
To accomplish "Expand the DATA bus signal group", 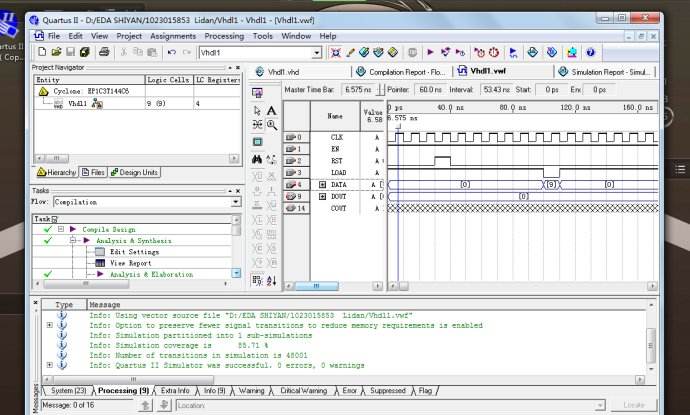I will point(322,185).
